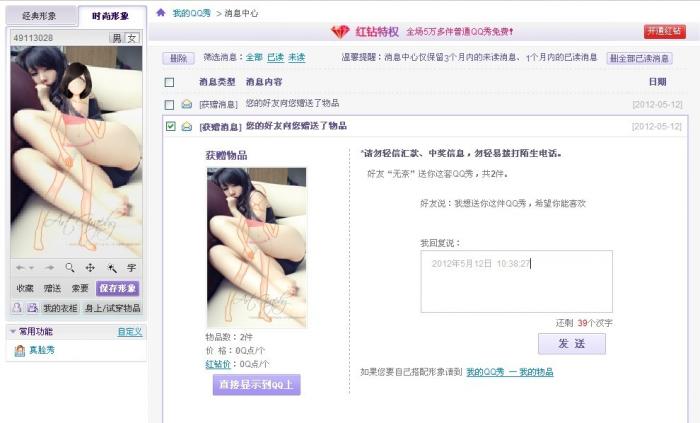
Task: Click the 赠送 button
Action: click(52, 288)
